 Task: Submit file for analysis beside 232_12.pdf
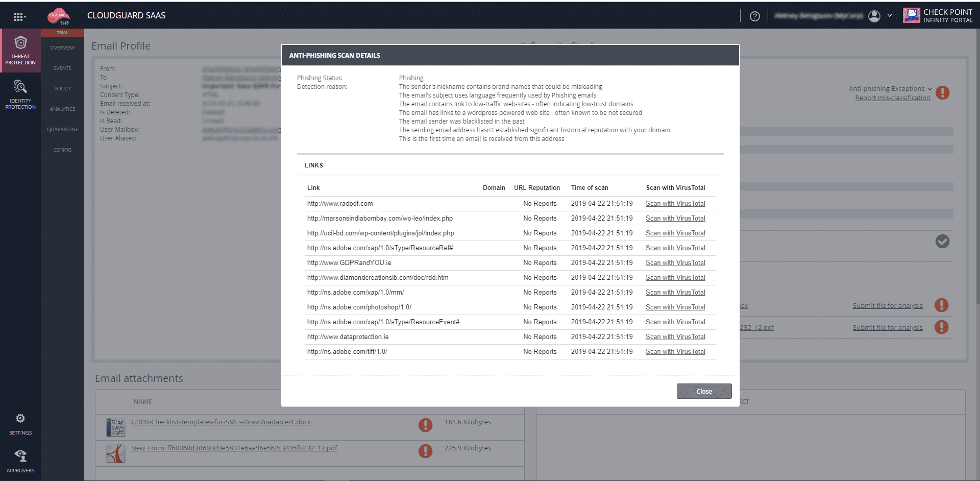coord(888,328)
